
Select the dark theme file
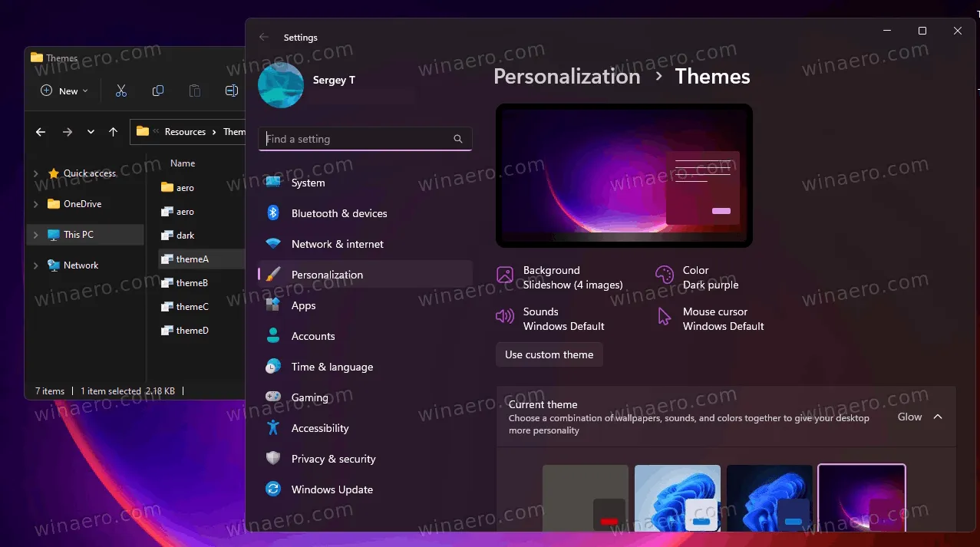click(178, 236)
